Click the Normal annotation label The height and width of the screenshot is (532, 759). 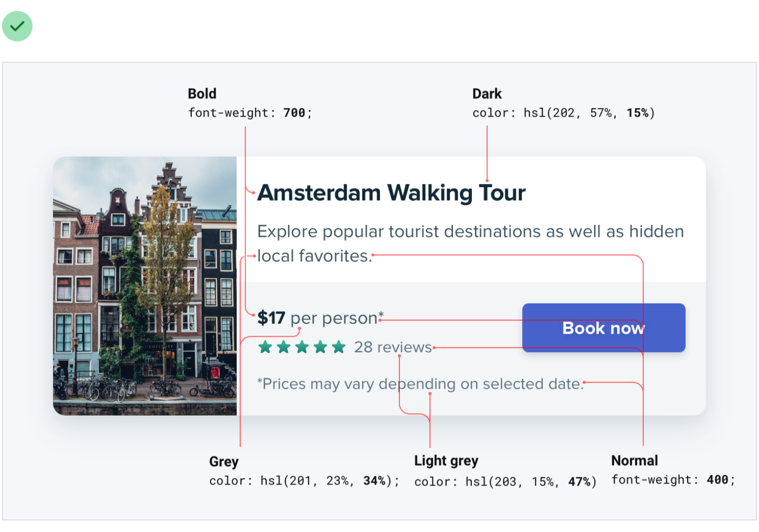[634, 461]
